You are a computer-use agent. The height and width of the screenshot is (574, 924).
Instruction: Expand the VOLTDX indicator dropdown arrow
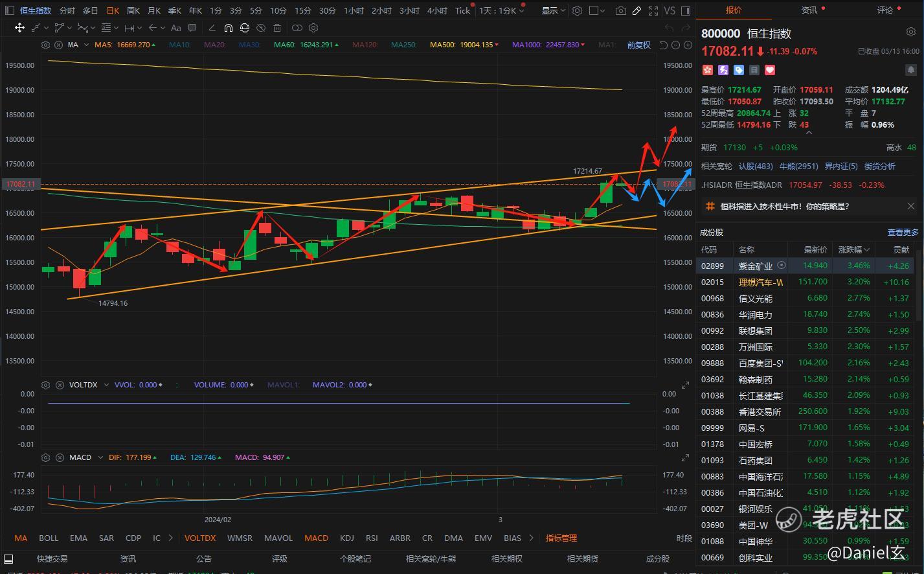(105, 385)
